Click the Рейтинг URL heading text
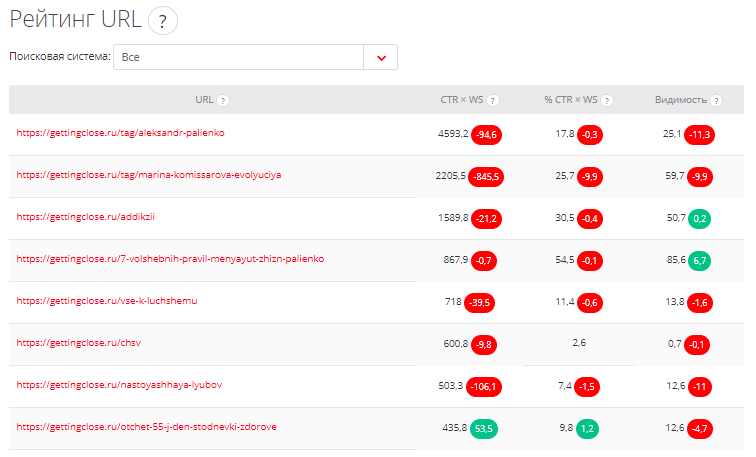Image resolution: width=756 pixels, height=457 pixels. click(76, 20)
